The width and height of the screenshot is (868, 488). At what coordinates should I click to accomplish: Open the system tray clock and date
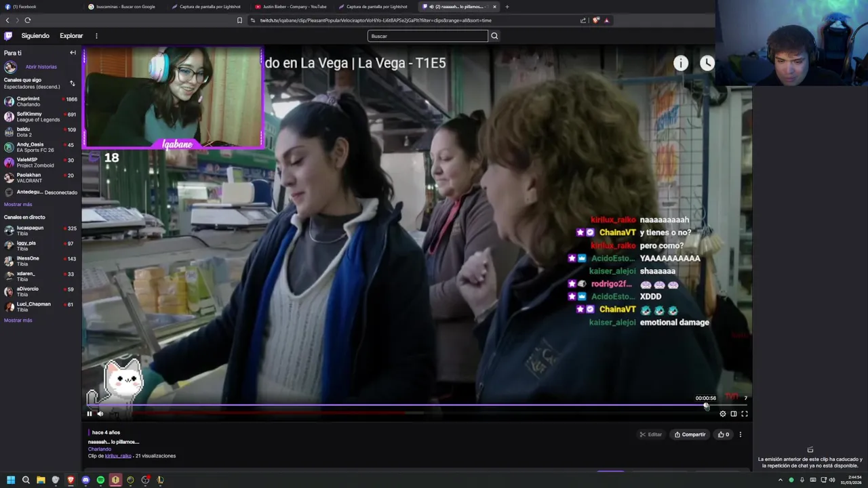click(852, 480)
